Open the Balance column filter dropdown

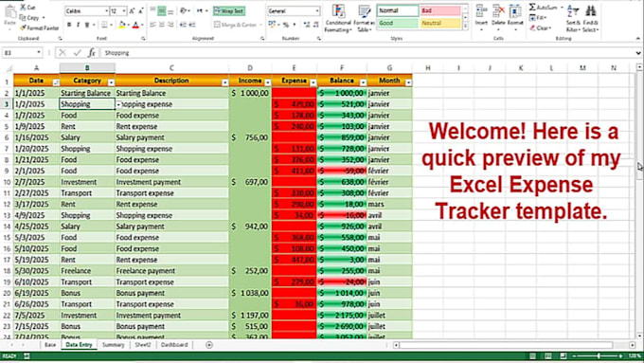(363, 82)
